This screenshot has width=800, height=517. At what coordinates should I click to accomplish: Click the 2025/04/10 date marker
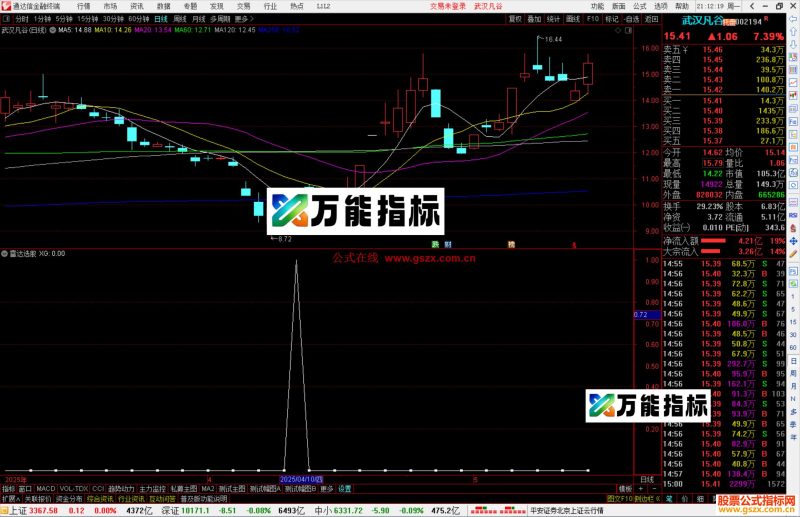click(x=302, y=479)
